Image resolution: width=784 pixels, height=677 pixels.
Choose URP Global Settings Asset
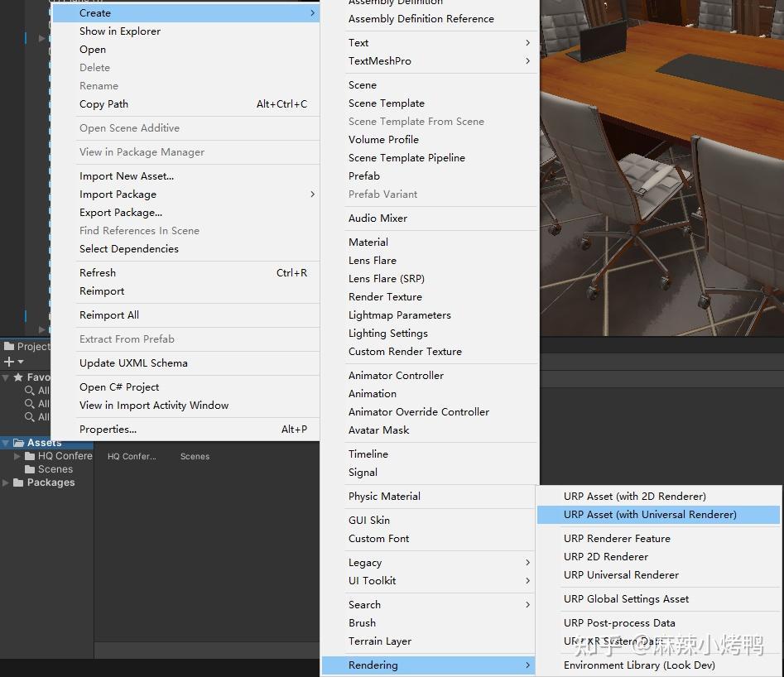pyautogui.click(x=626, y=598)
